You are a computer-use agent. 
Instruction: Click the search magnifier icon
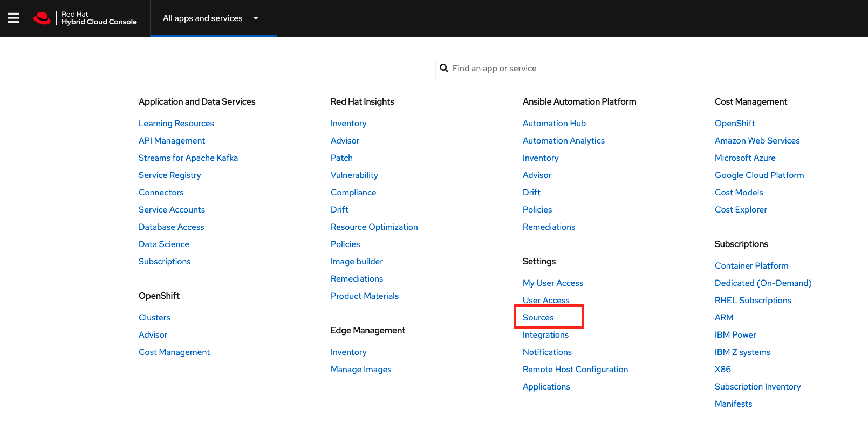[444, 68]
